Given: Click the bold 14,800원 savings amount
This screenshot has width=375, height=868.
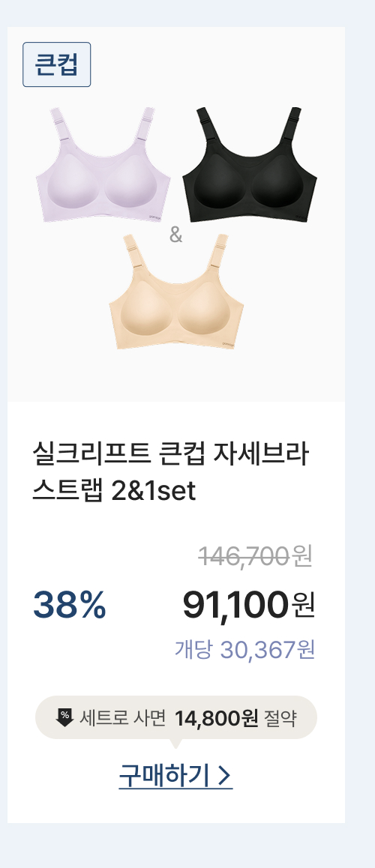Looking at the screenshot, I should tap(217, 719).
